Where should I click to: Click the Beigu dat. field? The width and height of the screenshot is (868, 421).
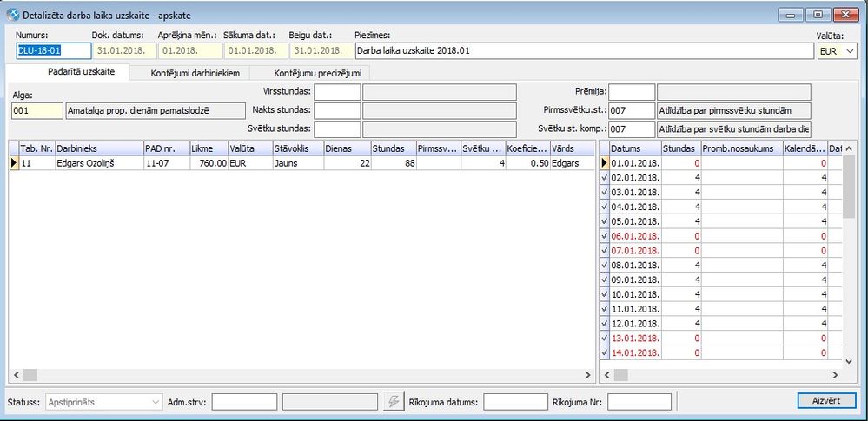321,51
